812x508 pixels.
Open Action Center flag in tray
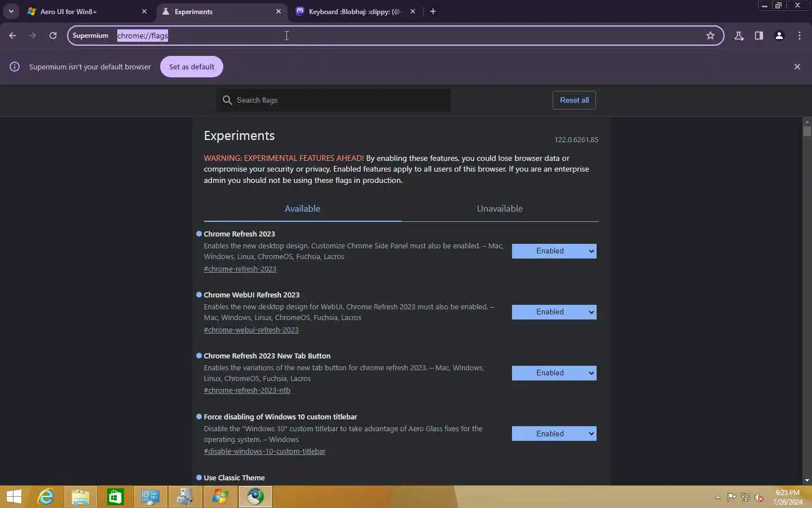[731, 497]
